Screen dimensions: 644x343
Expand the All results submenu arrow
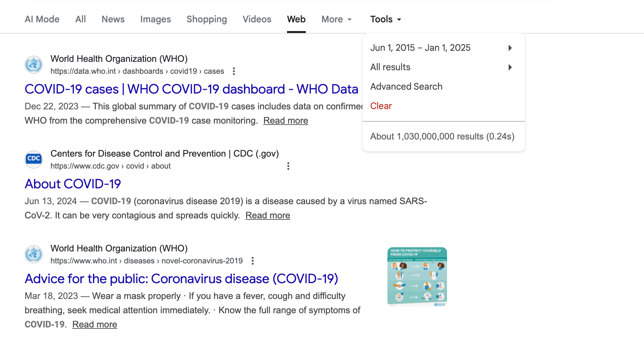click(x=510, y=67)
